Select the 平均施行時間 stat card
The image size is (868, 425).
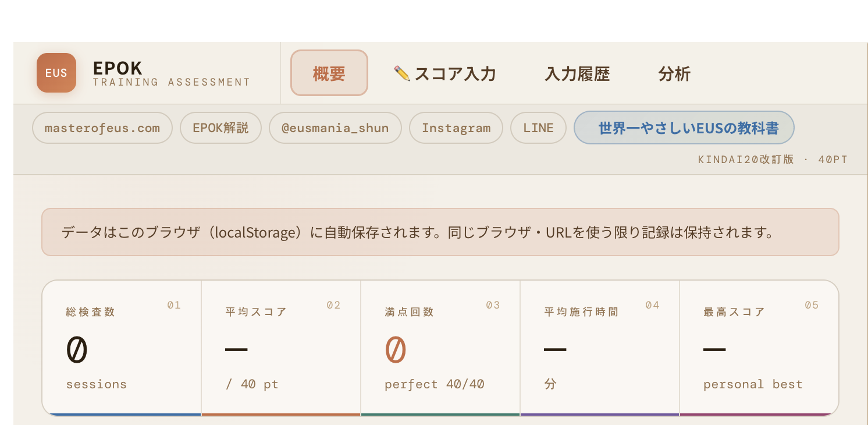(x=600, y=348)
